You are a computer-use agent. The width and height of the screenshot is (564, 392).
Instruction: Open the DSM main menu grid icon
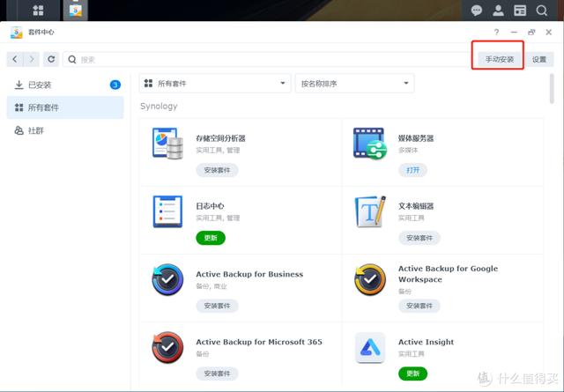[x=38, y=10]
